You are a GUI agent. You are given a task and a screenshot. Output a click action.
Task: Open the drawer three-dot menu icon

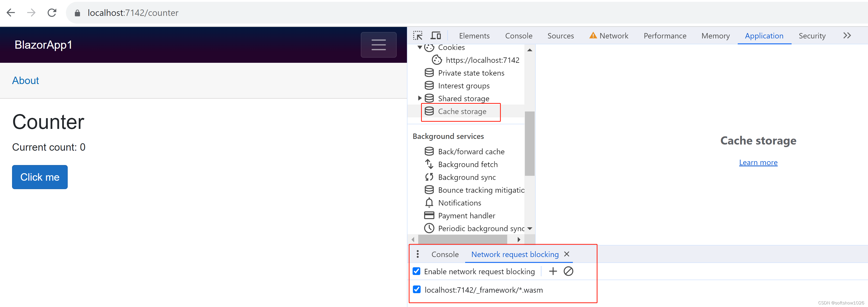(417, 254)
